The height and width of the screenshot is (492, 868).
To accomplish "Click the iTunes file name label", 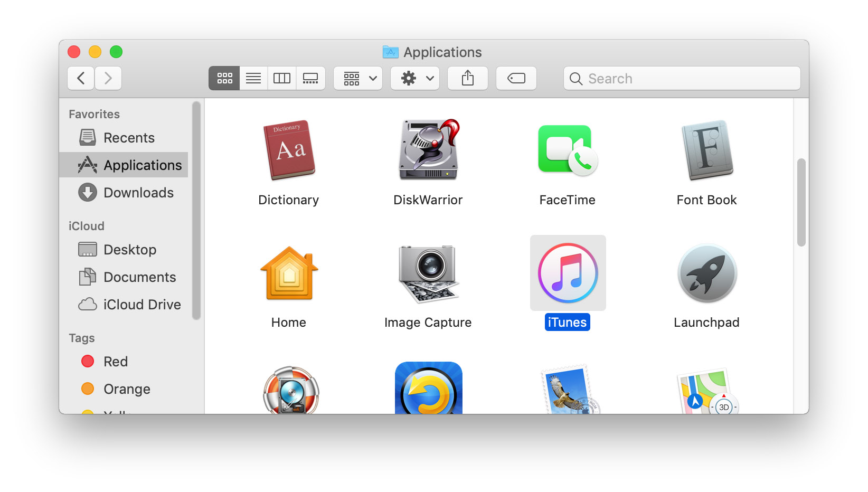I will click(x=568, y=323).
